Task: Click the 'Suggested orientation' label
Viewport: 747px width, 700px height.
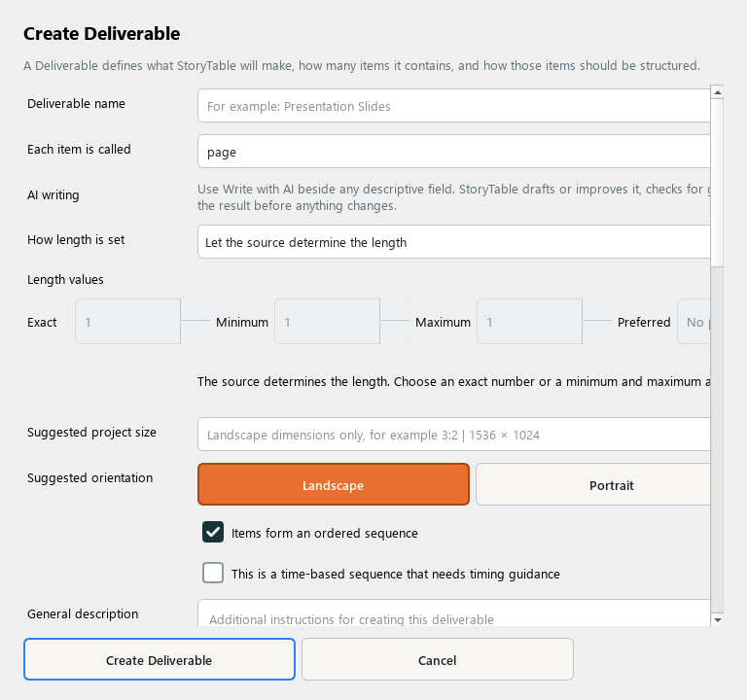Action: [x=90, y=477]
